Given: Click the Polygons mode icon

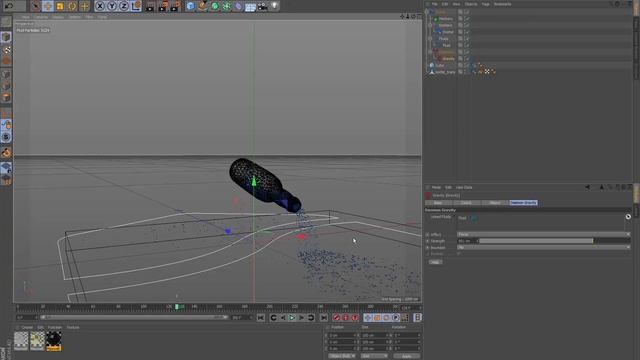Looking at the screenshot, I should (x=6, y=98).
